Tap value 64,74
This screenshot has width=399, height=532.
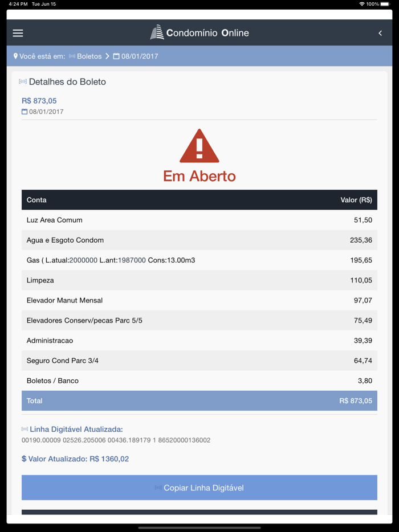pyautogui.click(x=363, y=361)
